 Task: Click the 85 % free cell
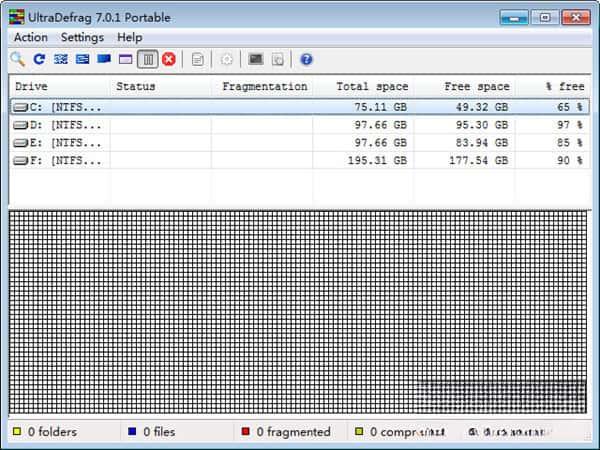[x=570, y=143]
